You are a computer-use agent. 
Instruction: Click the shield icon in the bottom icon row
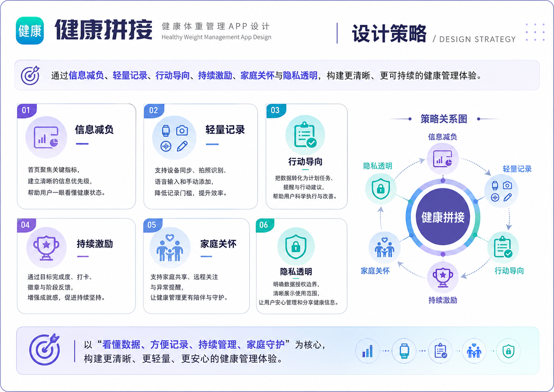pyautogui.click(x=508, y=351)
